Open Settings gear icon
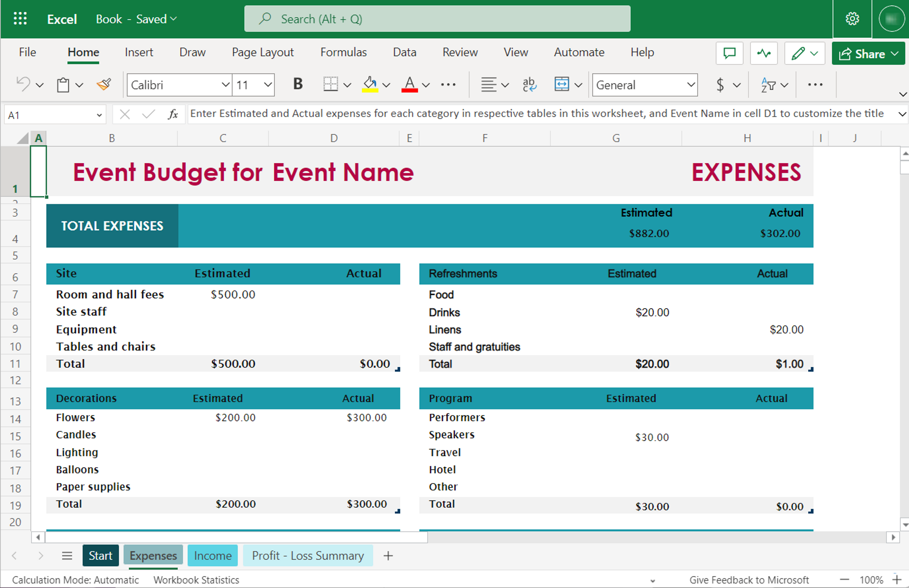 tap(852, 19)
